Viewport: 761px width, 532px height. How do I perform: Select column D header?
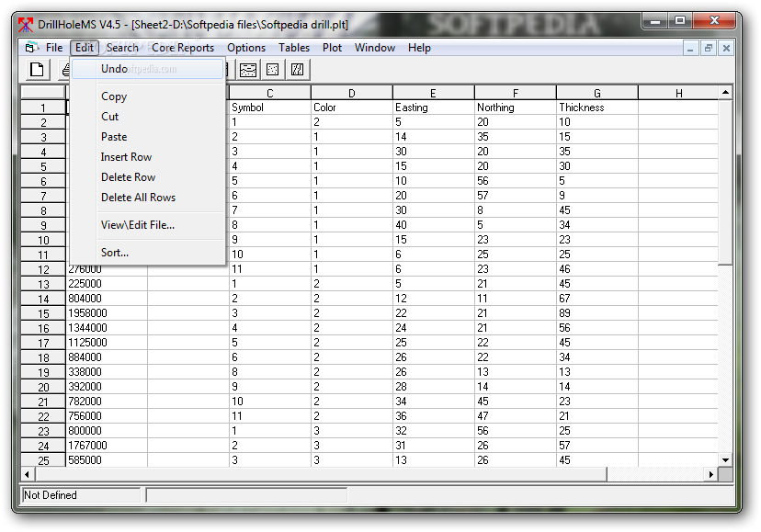(x=352, y=93)
